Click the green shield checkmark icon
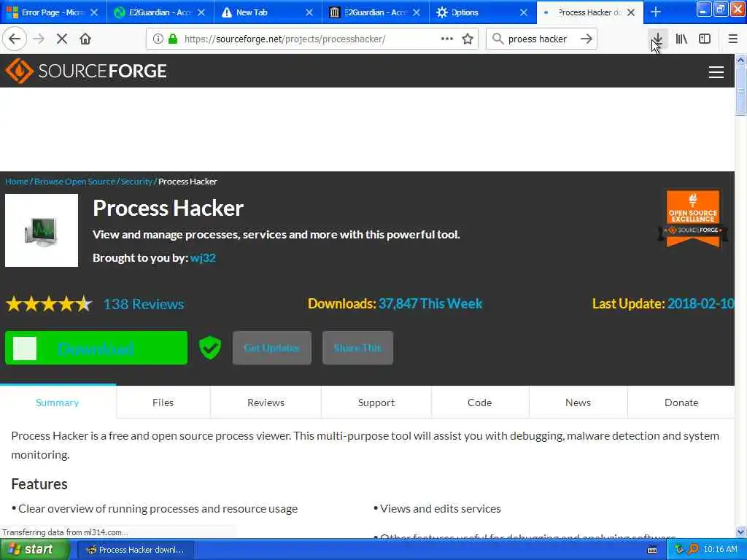Screen dimensions: 747x560 pos(209,347)
